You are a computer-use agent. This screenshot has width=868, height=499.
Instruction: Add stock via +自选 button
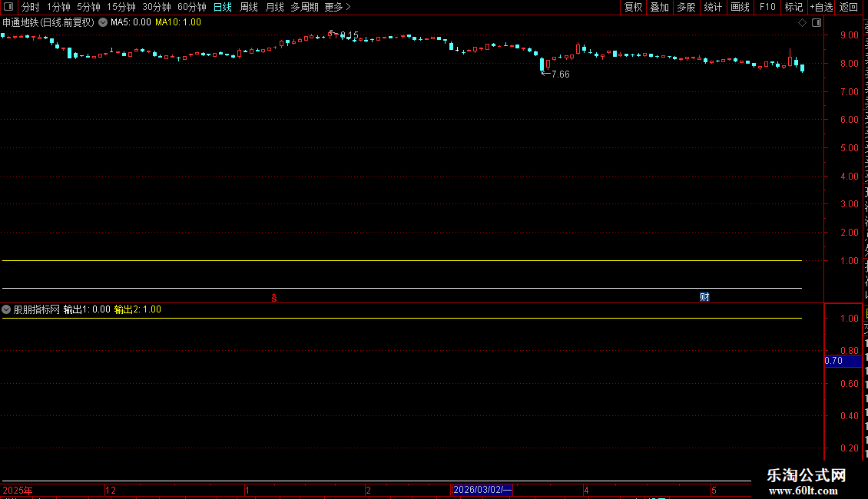(x=821, y=7)
